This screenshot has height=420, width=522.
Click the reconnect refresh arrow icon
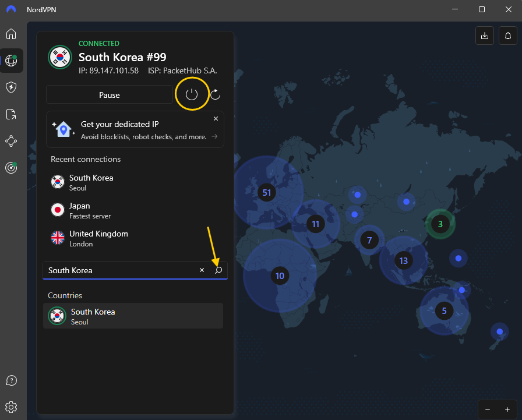pos(216,94)
